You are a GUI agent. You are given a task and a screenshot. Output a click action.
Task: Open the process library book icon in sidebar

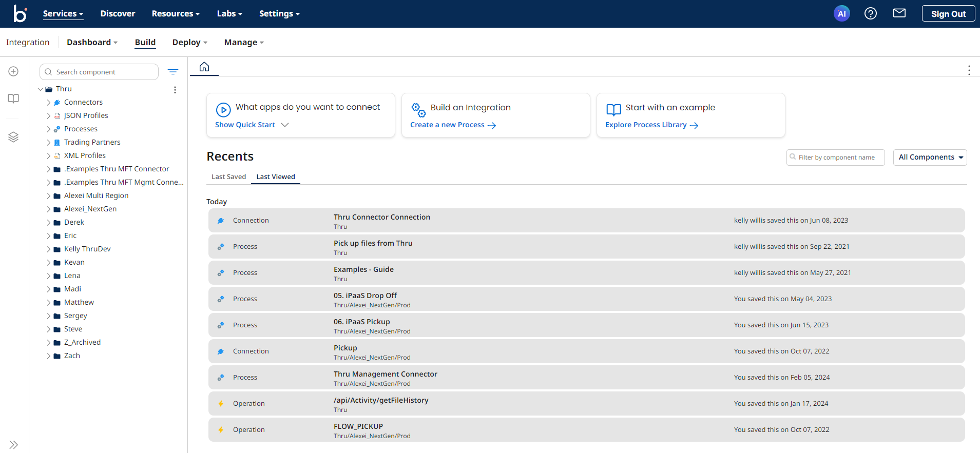14,99
